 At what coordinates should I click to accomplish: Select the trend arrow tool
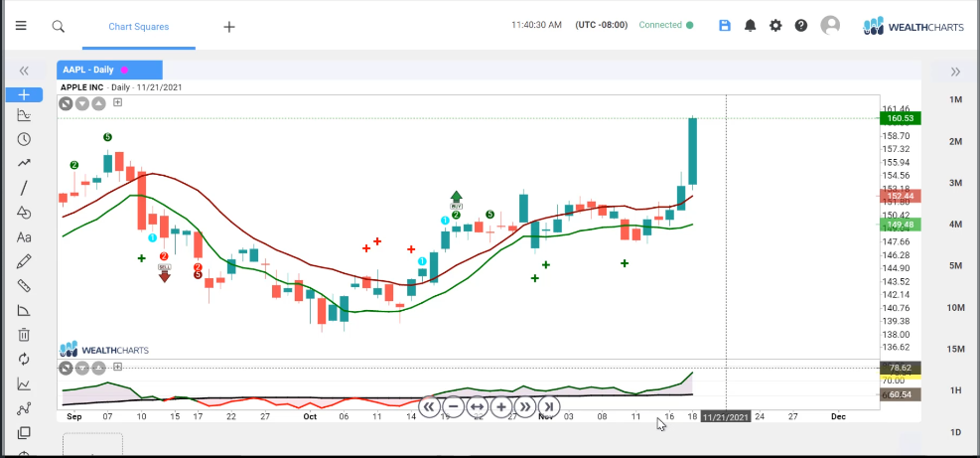click(24, 163)
